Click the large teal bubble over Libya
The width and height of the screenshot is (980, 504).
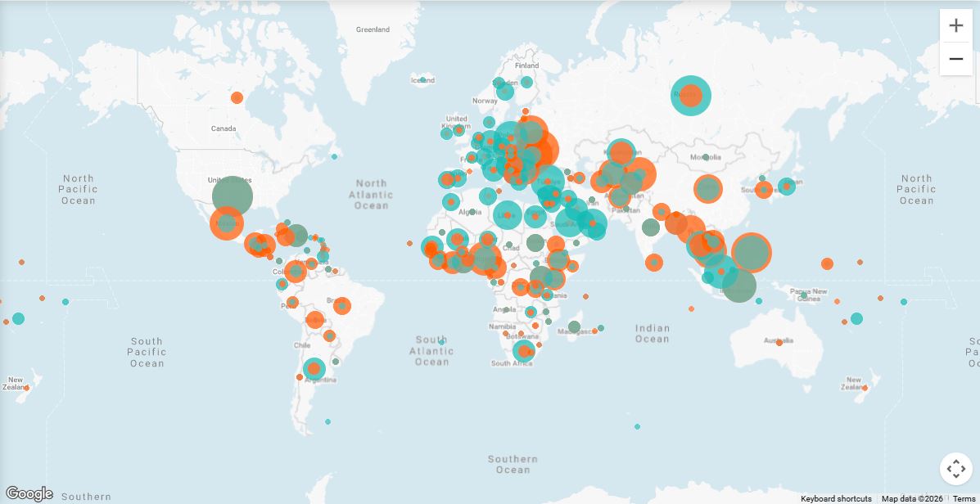(x=508, y=215)
